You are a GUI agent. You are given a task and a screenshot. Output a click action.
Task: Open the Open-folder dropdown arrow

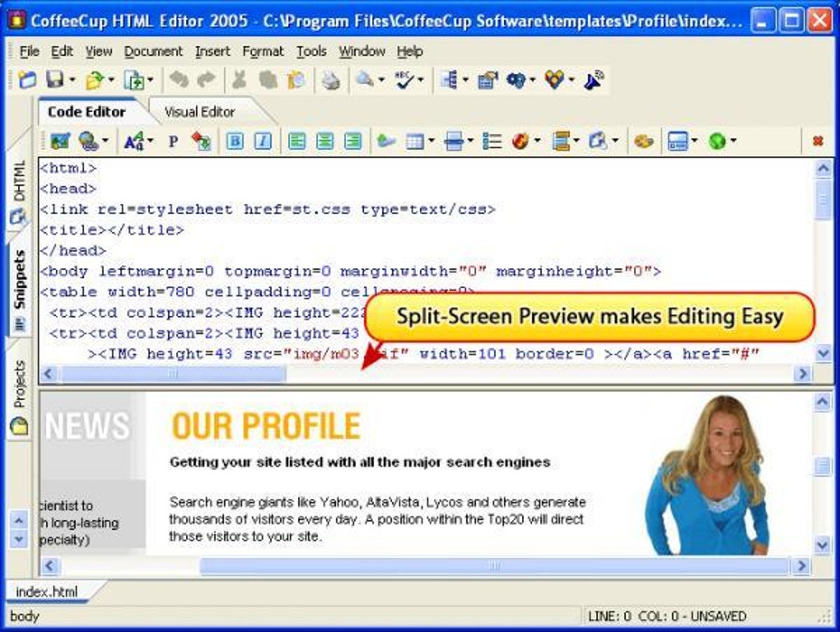point(111,81)
